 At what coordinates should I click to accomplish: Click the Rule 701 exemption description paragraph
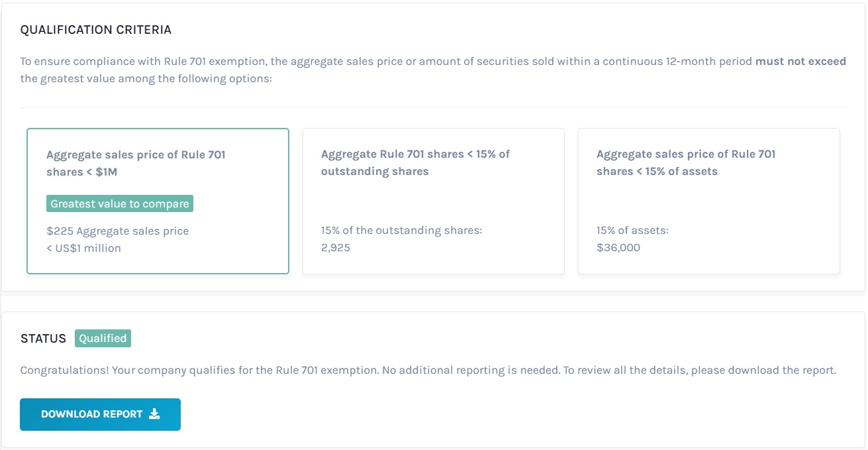(434, 70)
